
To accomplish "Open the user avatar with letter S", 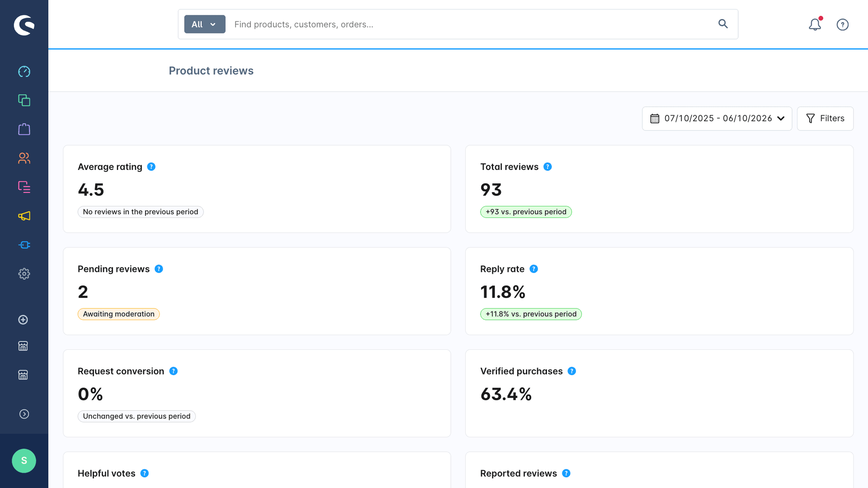I will tap(24, 461).
